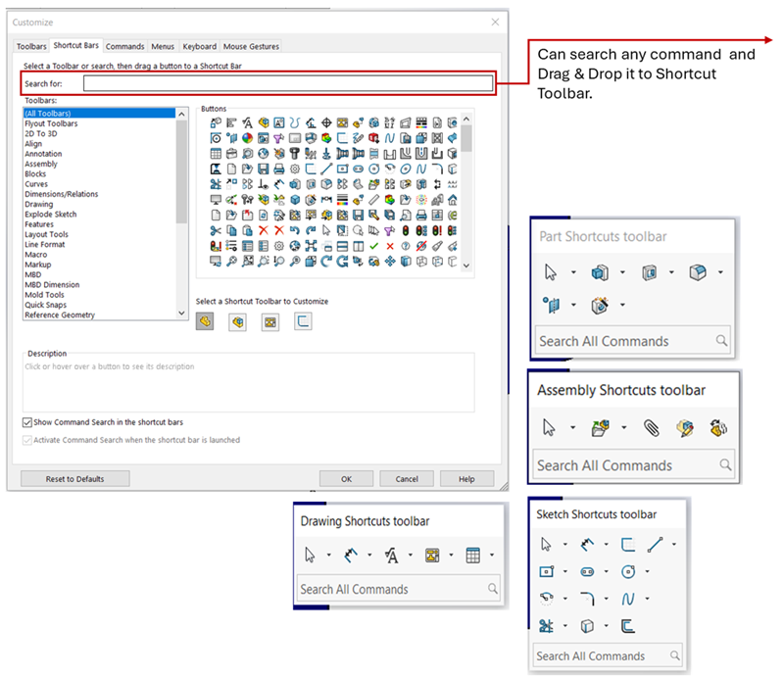
Task: Click the table icon in Drawing Shortcuts toolbar
Action: (x=473, y=556)
